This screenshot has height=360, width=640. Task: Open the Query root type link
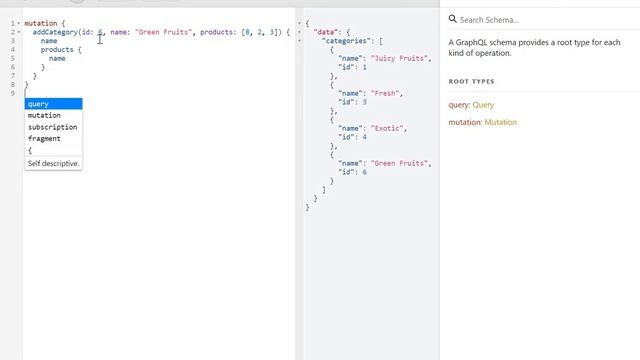tap(483, 105)
